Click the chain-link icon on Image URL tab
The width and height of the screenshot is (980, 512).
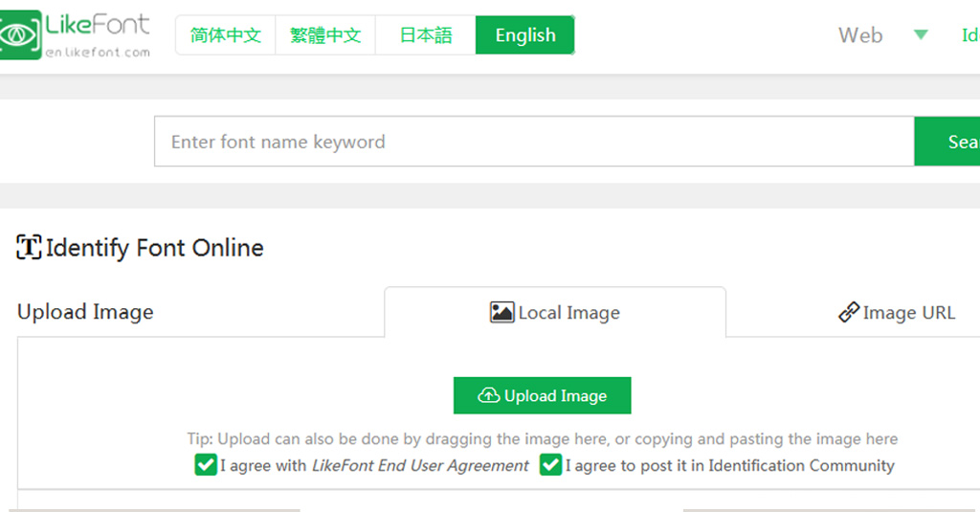coord(848,313)
